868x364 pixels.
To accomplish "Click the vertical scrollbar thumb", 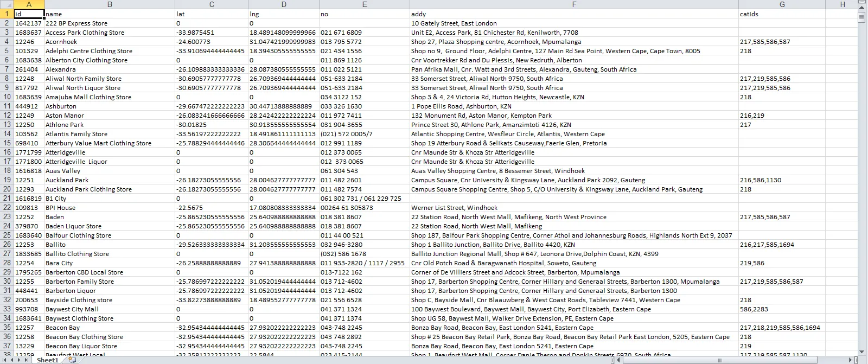I will click(x=861, y=17).
